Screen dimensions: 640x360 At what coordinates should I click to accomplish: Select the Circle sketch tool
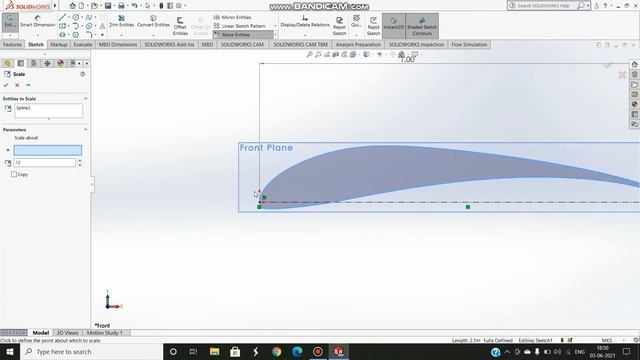pos(76,18)
